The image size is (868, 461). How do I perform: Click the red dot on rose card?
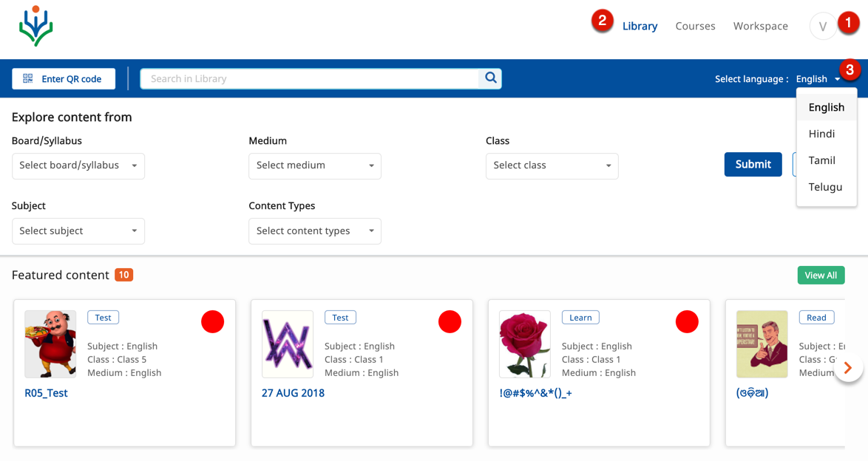click(687, 322)
